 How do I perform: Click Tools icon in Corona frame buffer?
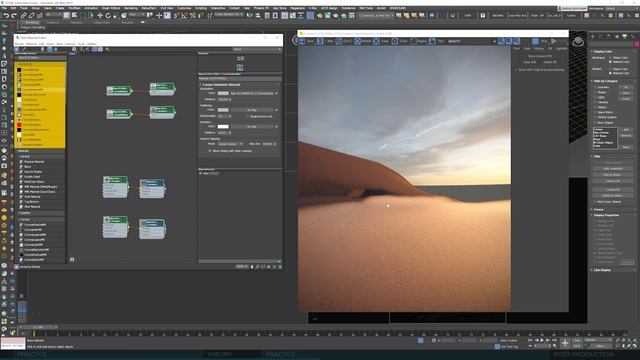395,41
